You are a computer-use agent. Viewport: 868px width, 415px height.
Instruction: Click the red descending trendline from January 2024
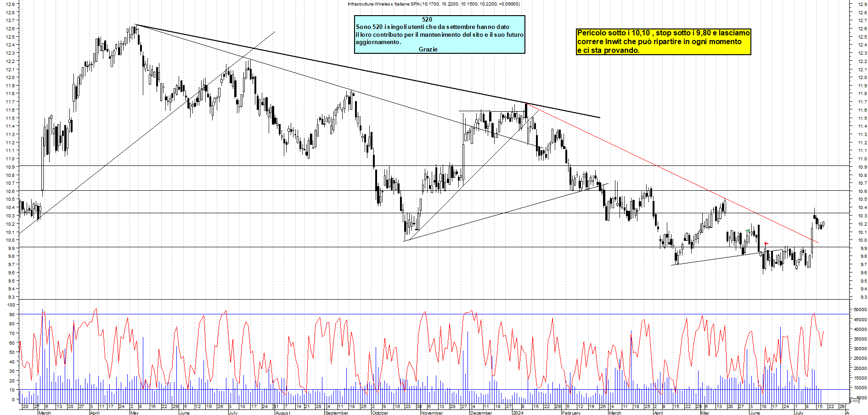(x=673, y=174)
